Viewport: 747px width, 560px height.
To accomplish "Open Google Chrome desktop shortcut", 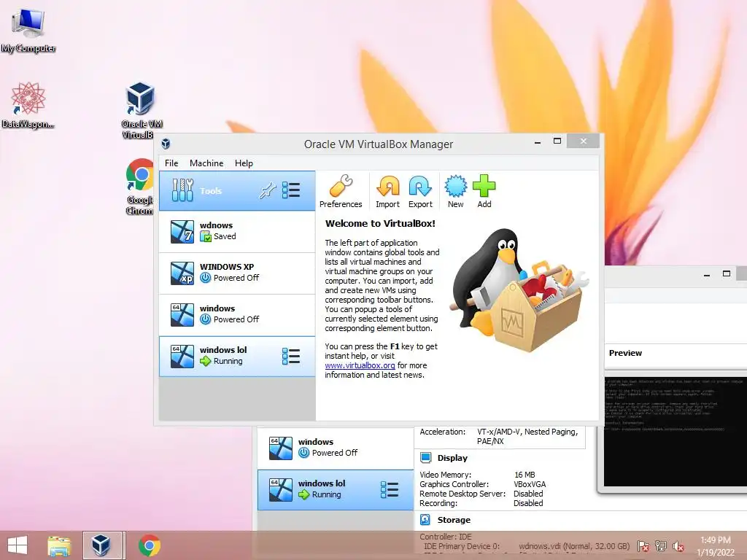I will pyautogui.click(x=139, y=187).
